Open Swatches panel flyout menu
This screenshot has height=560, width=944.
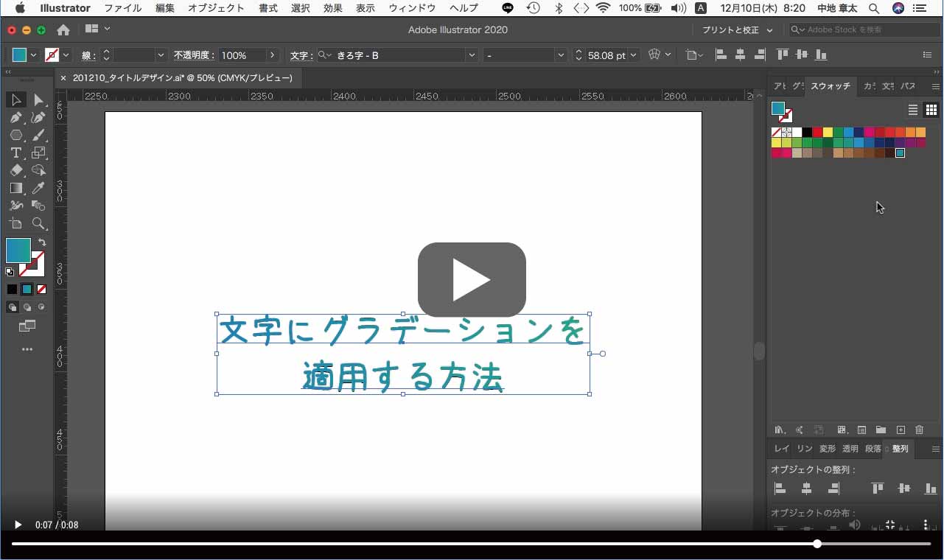click(936, 86)
